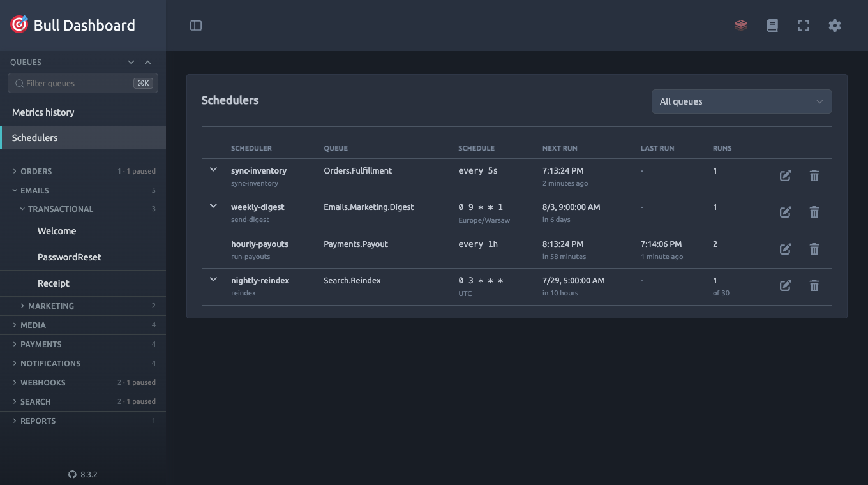
Task: Click the Bull Dashboard title
Action: click(84, 26)
